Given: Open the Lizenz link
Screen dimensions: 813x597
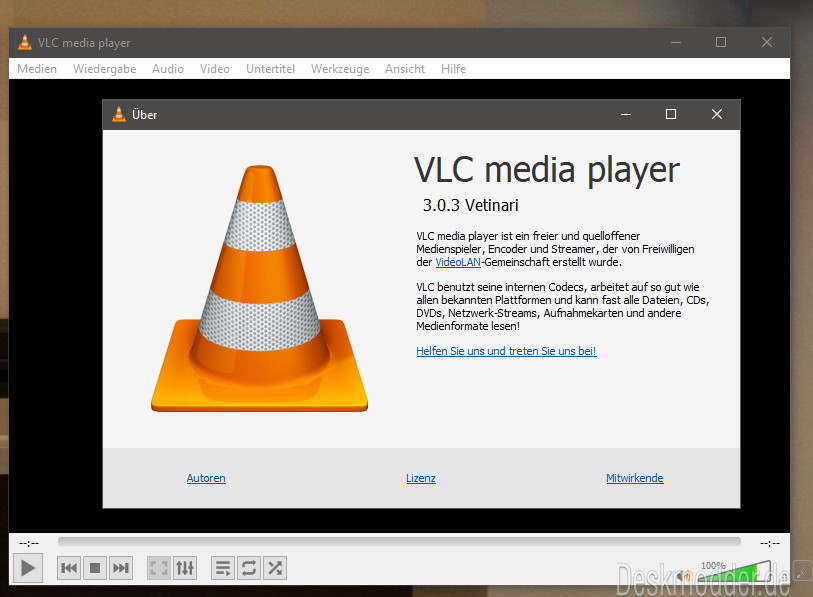Looking at the screenshot, I should click(x=420, y=478).
